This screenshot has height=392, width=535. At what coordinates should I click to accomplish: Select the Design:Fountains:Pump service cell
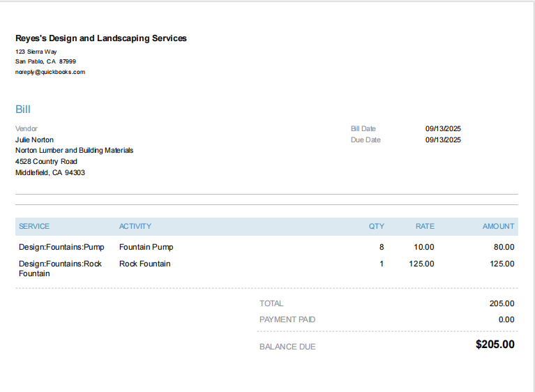click(x=61, y=247)
